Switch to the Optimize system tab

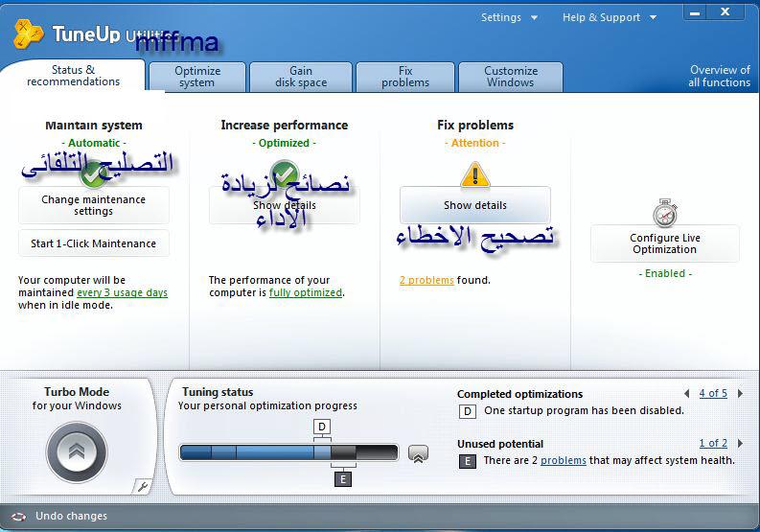click(197, 77)
